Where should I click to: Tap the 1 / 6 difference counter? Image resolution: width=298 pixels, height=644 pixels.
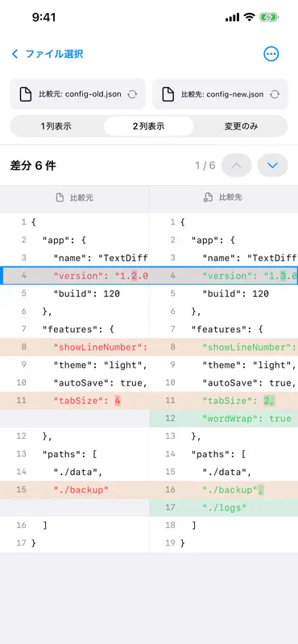pos(205,166)
